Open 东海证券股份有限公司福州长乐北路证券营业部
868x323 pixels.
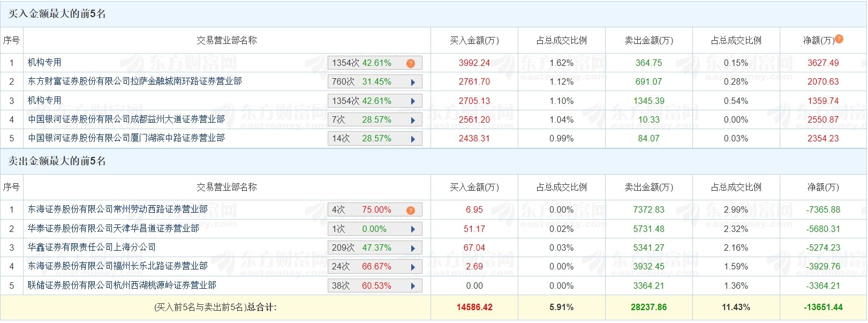point(118,266)
